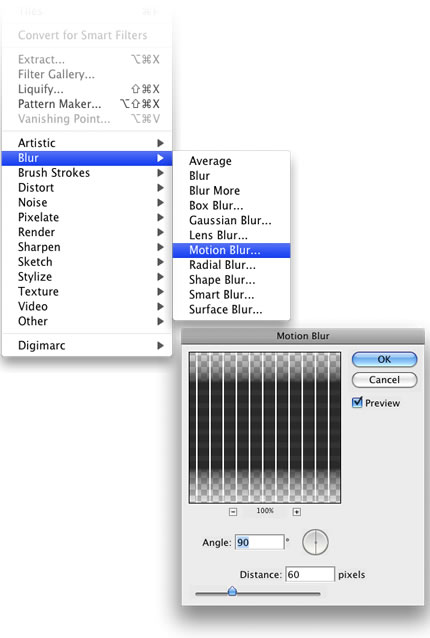Click the Angle input field

pyautogui.click(x=260, y=542)
